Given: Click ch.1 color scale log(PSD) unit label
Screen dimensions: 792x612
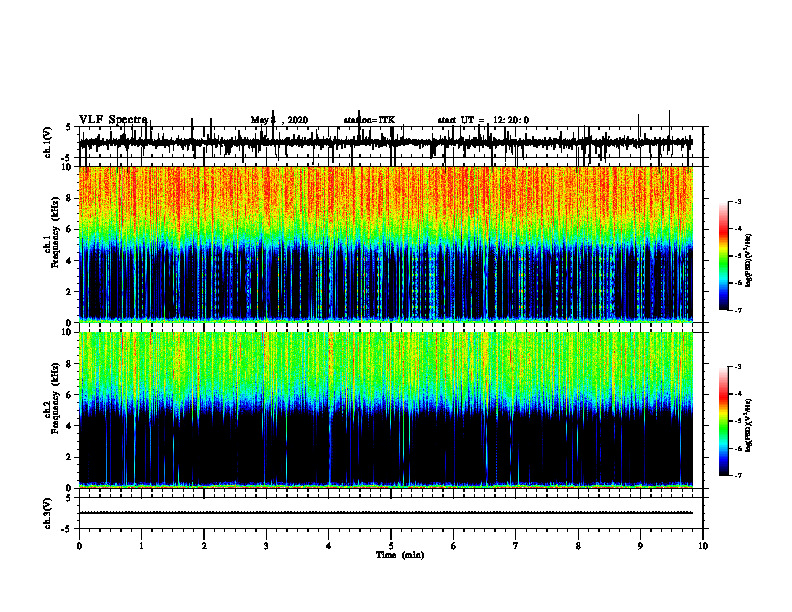Looking at the screenshot, I should [x=748, y=261].
